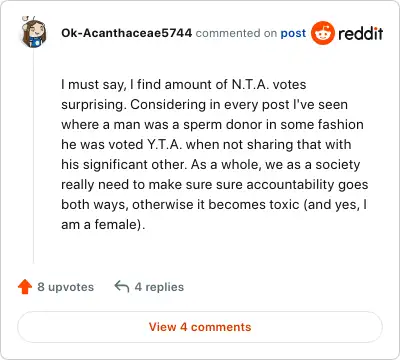The height and width of the screenshot is (360, 400).
Task: Click the reply arrow icon
Action: pyautogui.click(x=122, y=286)
